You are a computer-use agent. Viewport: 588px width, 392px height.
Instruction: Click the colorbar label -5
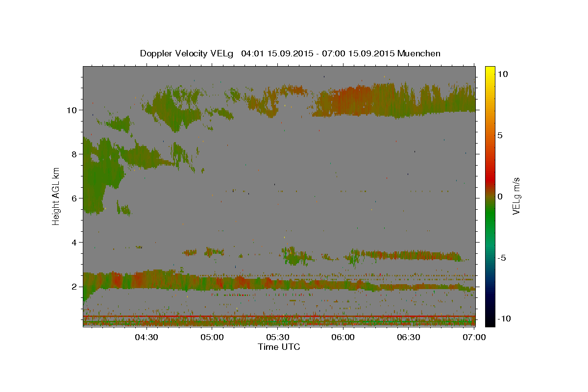[502, 258]
